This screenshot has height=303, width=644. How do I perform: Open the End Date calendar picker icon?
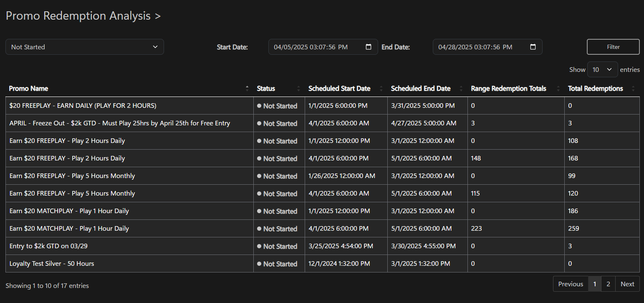click(x=533, y=47)
